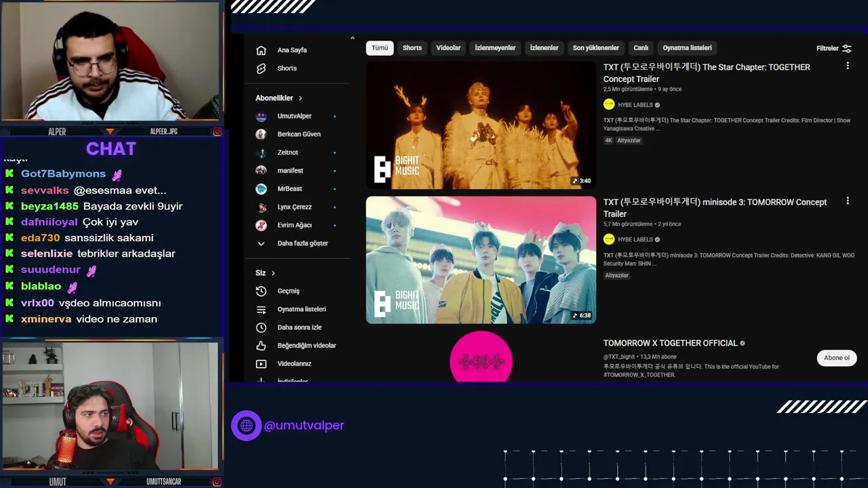Open title The Star Chapter: TOGETHER Concept Trailer
The width and height of the screenshot is (868, 488).
click(x=707, y=73)
